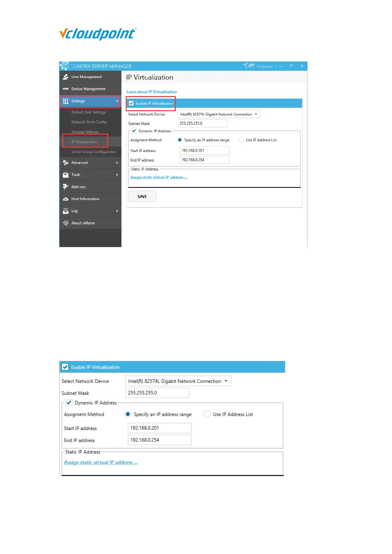
Task: Expand the Tools submenu arrow
Action: coord(117,175)
